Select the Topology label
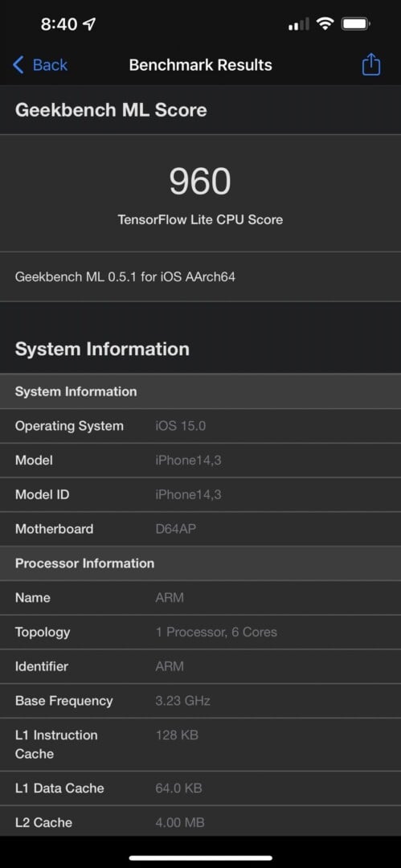This screenshot has width=401, height=868. pos(43,632)
